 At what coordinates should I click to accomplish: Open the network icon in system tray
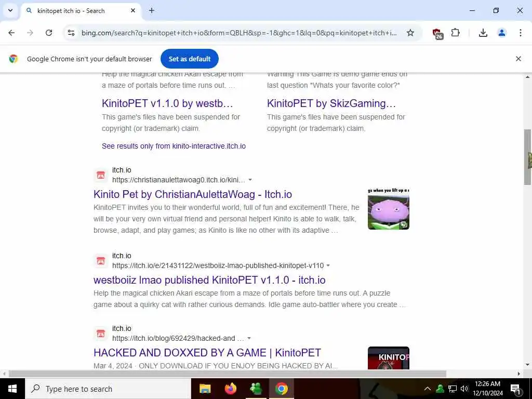(453, 389)
